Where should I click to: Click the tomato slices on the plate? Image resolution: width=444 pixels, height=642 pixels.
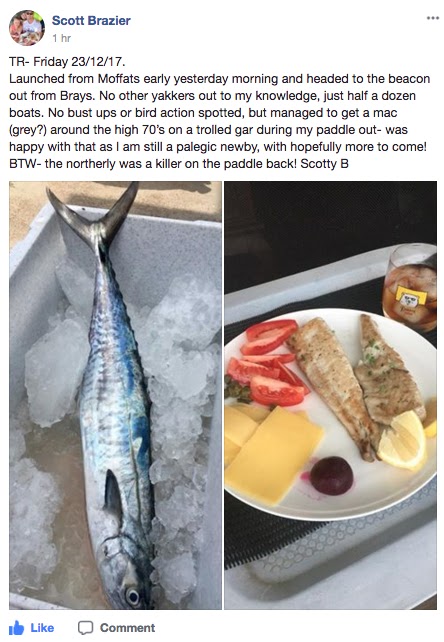coord(268,362)
